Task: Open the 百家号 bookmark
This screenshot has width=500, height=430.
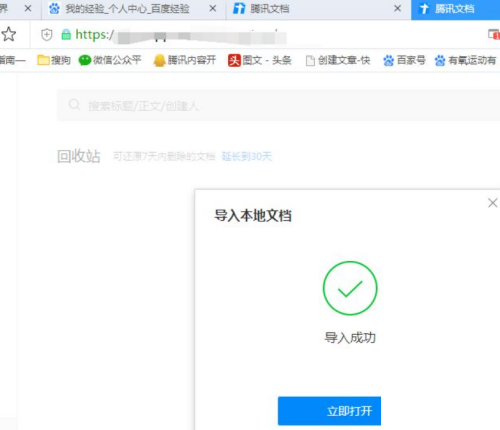Action: (x=404, y=60)
